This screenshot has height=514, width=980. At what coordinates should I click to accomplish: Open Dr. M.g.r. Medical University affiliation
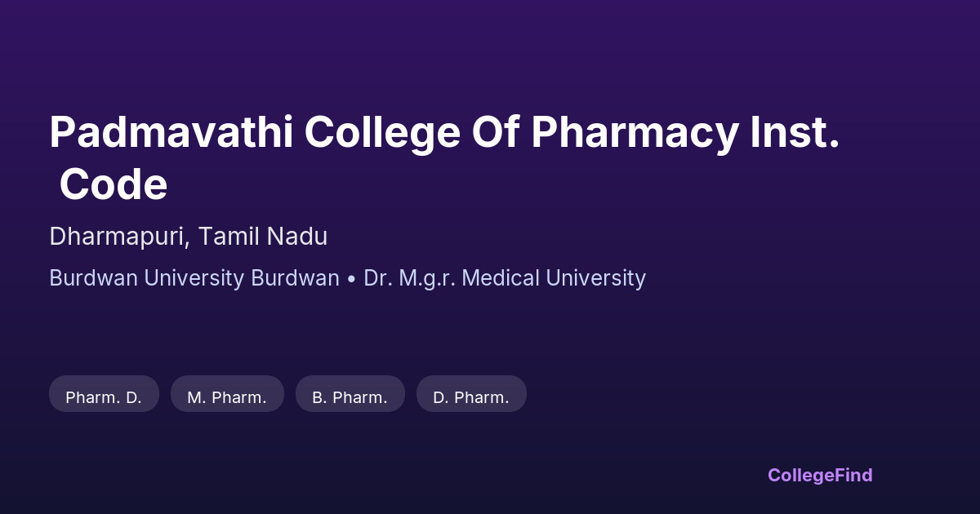click(x=505, y=278)
